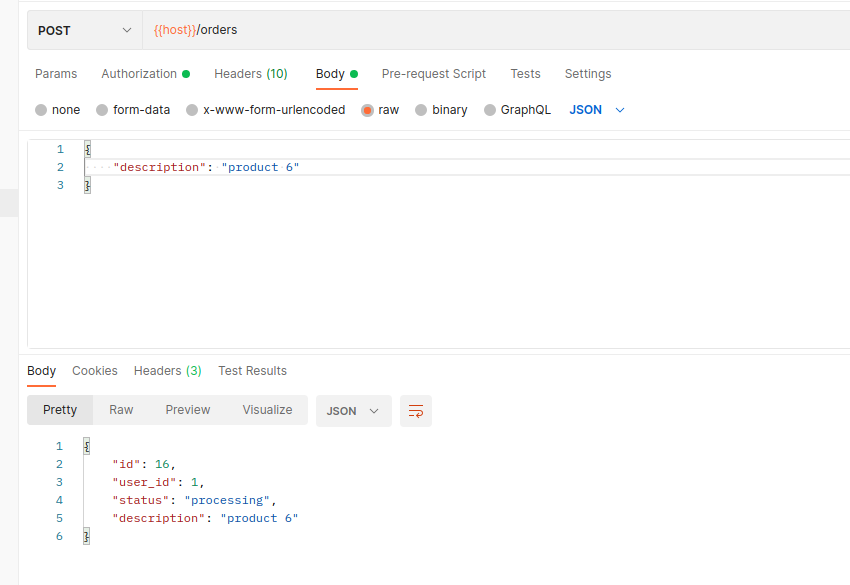Open the JSON language dropdown in request body
This screenshot has height=585, width=850.
(597, 110)
